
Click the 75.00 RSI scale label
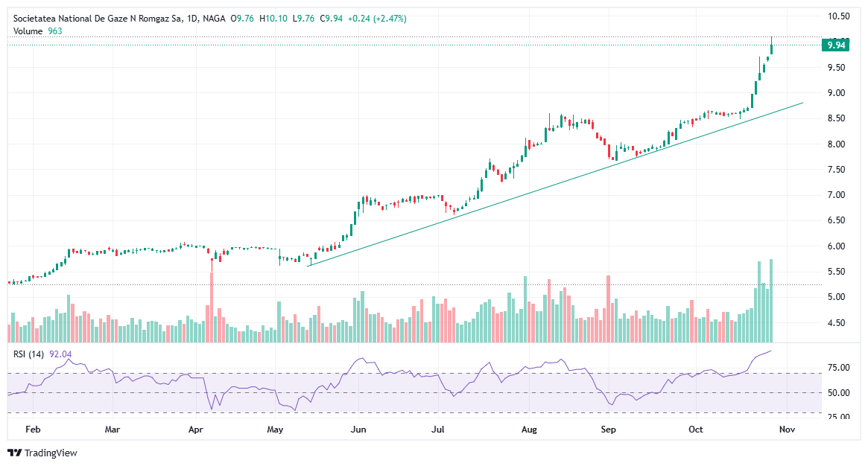(840, 368)
